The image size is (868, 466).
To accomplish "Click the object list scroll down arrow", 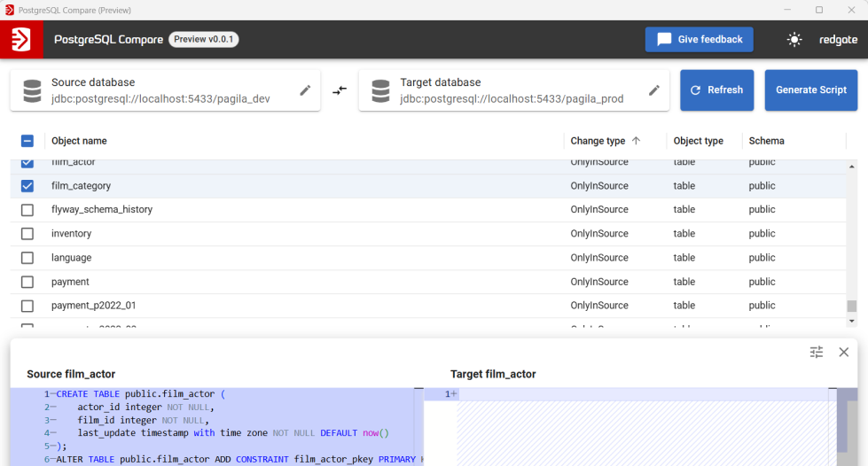I will (x=851, y=321).
